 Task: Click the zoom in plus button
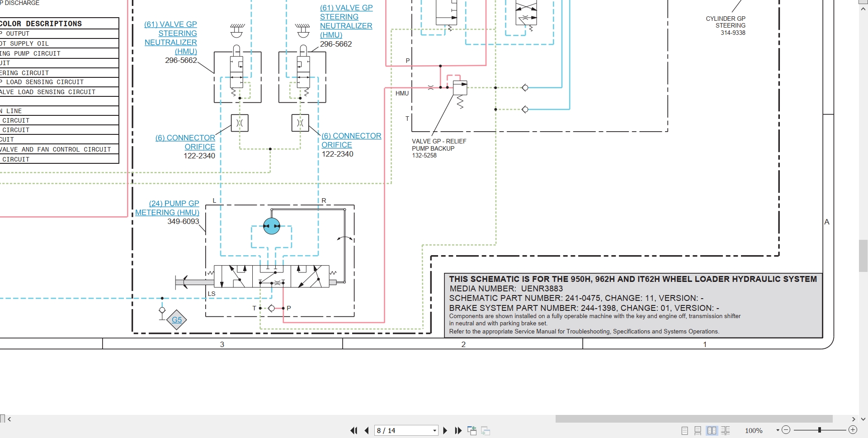pos(853,430)
